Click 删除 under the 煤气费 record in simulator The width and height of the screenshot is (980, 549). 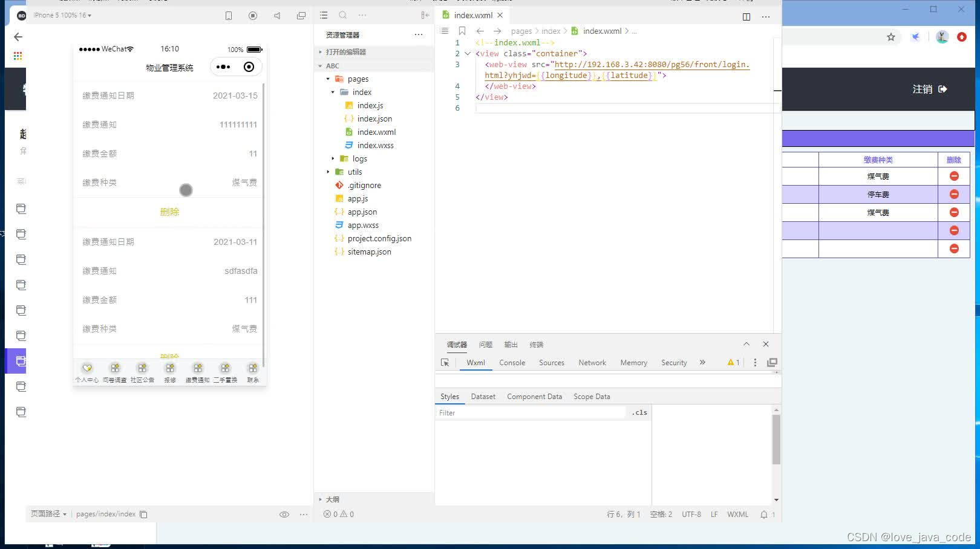169,212
